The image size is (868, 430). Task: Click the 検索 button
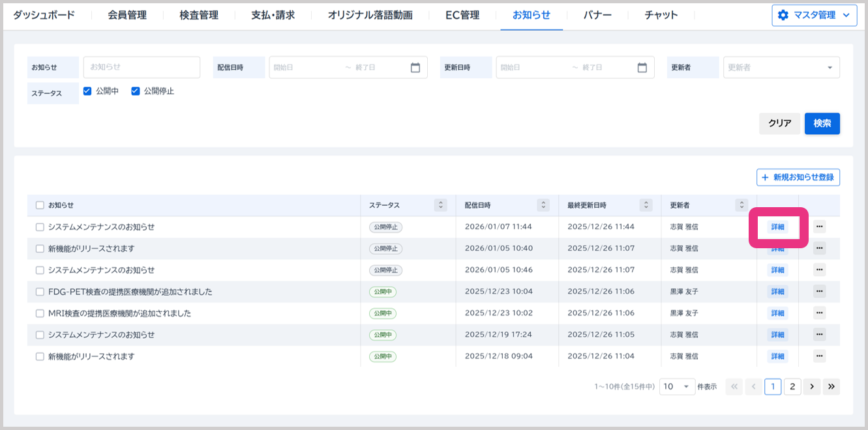(822, 123)
